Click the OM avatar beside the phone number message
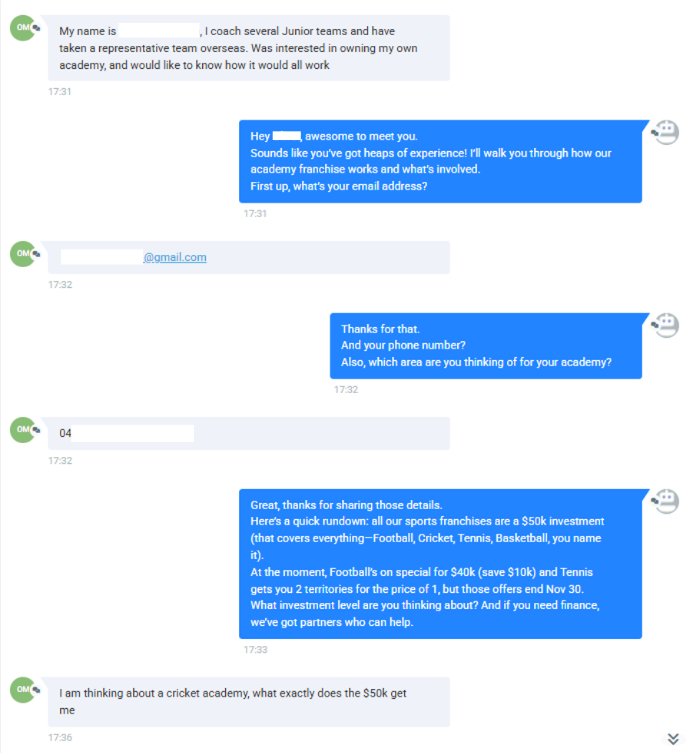688x753 pixels. [24, 431]
